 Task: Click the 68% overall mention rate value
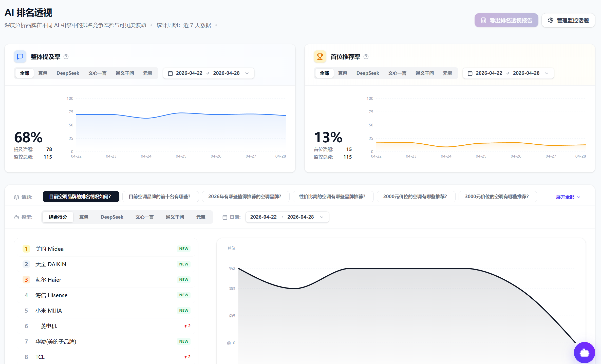pos(28,137)
